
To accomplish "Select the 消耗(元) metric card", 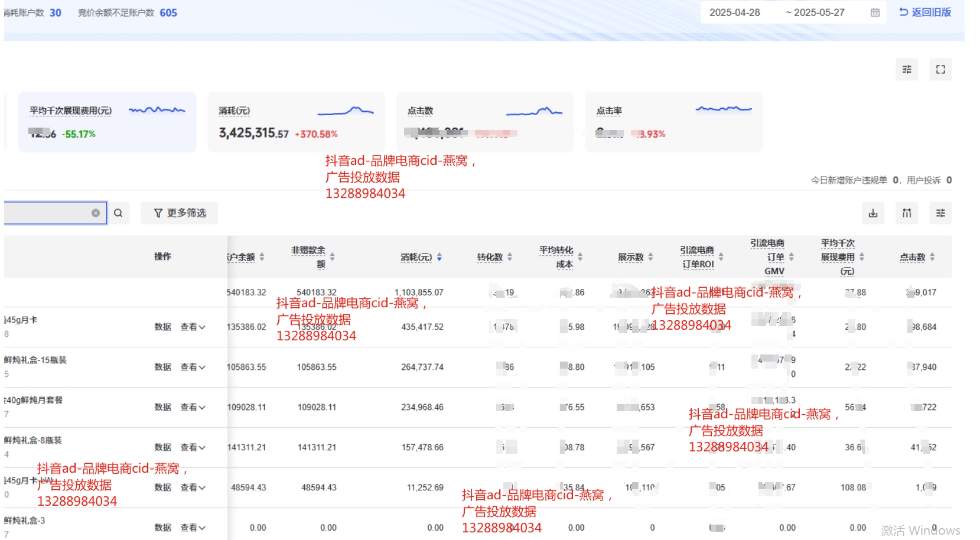I will [296, 122].
